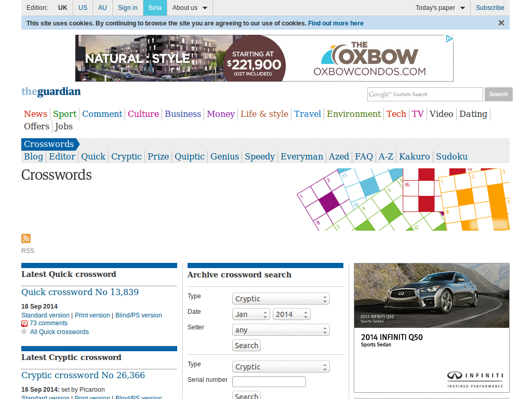The height and width of the screenshot is (399, 532).
Task: Open the Tech section
Action: click(396, 114)
